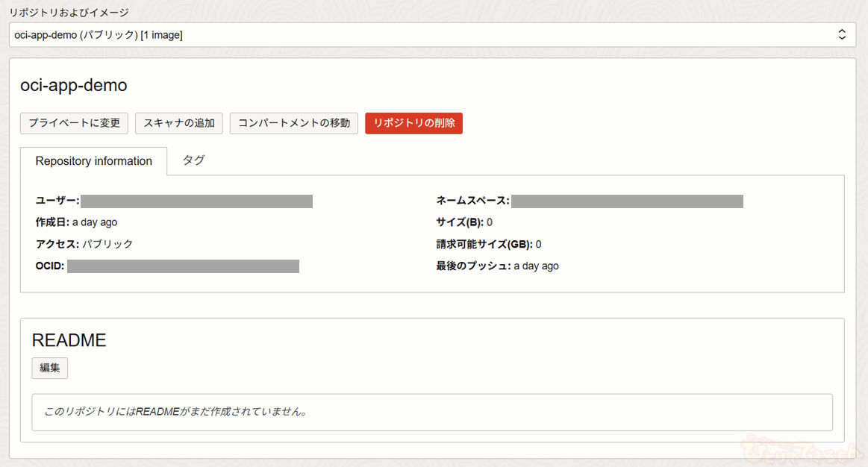Click the 作成日 'a day ago' value
The width and height of the screenshot is (868, 467).
point(95,222)
